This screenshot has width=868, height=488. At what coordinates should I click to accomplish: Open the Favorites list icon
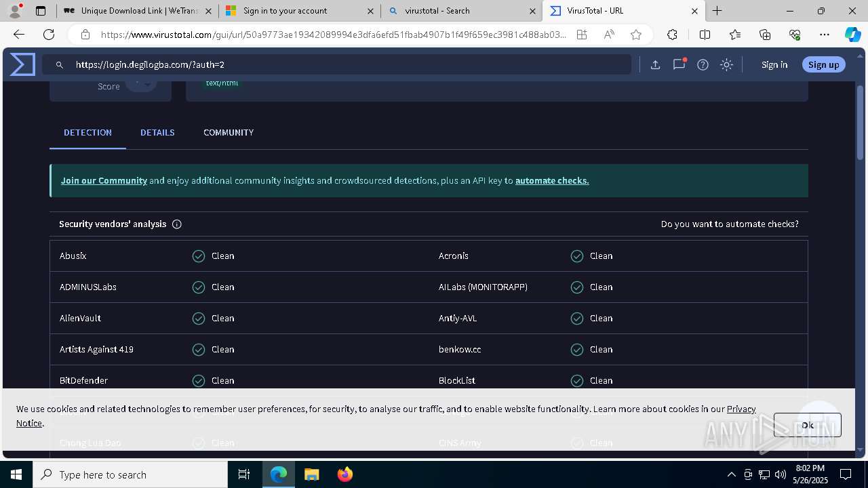[x=735, y=35]
